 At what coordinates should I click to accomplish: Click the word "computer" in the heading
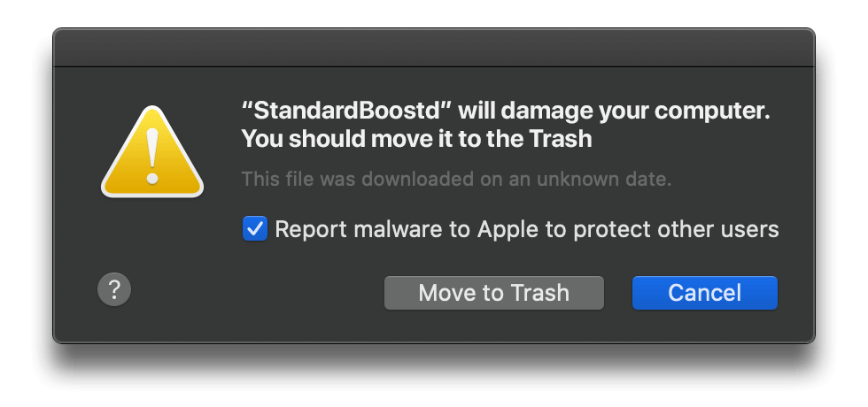click(x=715, y=113)
